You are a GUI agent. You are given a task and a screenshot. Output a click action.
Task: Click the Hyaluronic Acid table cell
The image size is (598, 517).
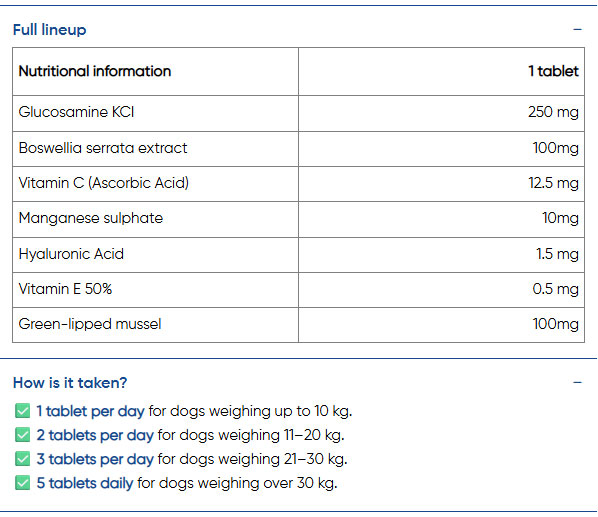pos(156,255)
